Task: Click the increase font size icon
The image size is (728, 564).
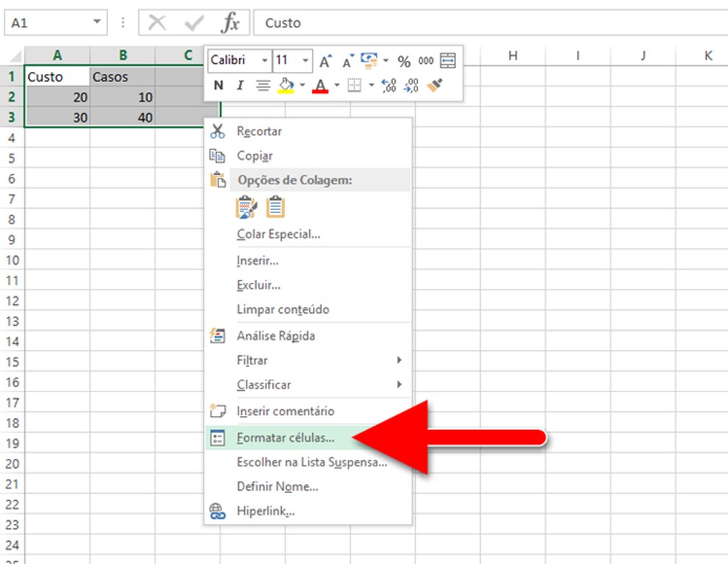Action: click(x=326, y=61)
